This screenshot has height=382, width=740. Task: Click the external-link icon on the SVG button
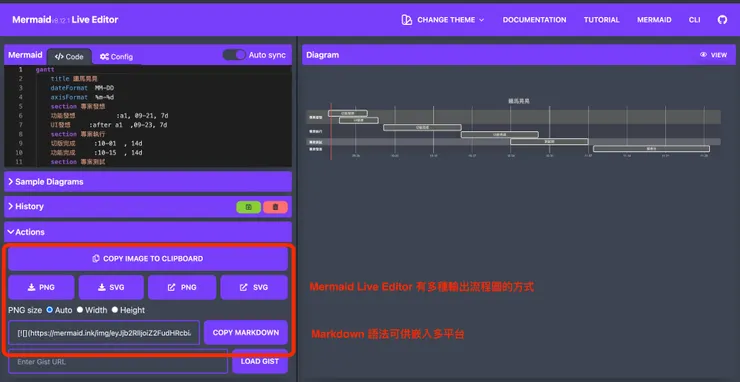[244, 287]
